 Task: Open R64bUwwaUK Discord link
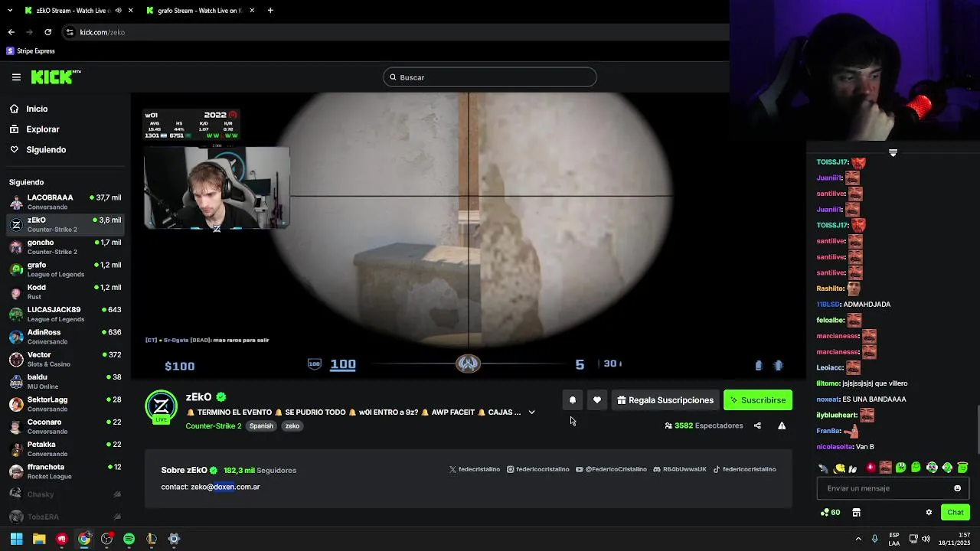tap(680, 469)
